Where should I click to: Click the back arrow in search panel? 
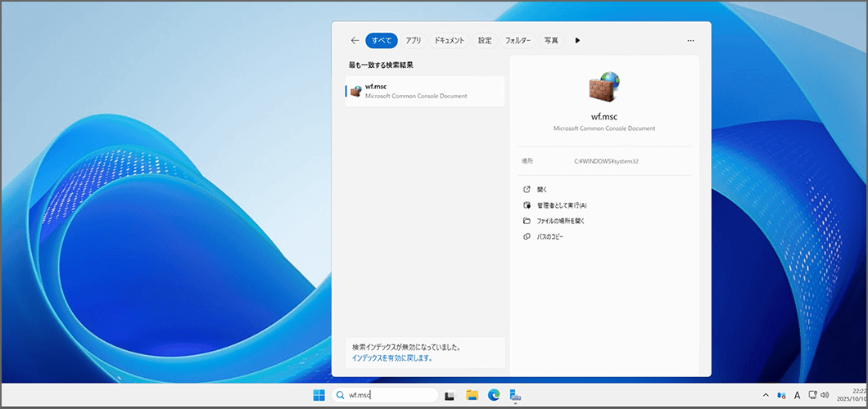coord(355,40)
